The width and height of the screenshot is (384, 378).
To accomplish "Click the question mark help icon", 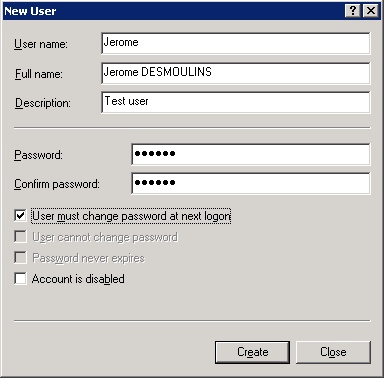I will point(353,11).
